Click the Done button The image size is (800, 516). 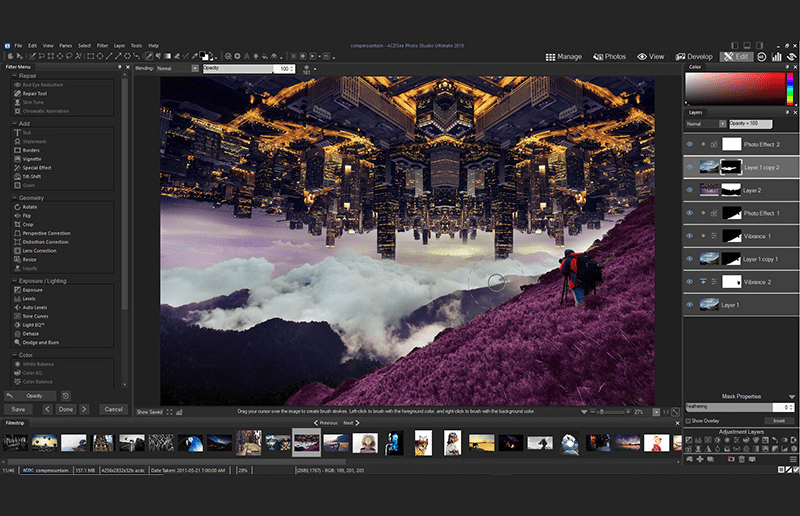(66, 409)
